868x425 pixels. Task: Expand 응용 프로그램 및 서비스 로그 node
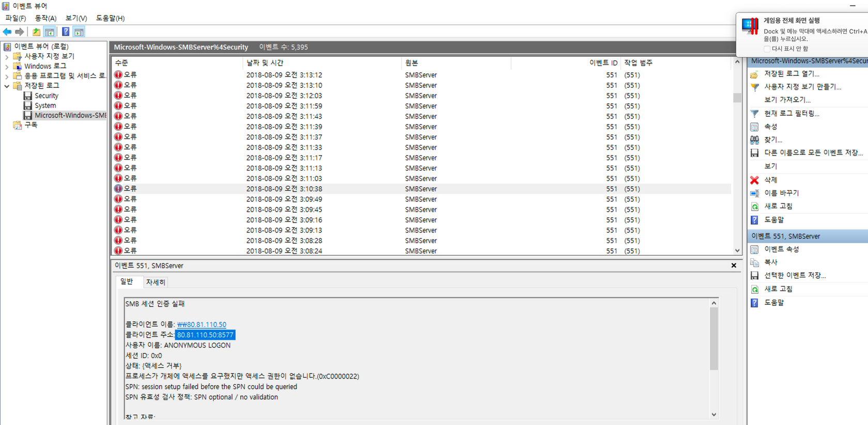click(x=7, y=76)
